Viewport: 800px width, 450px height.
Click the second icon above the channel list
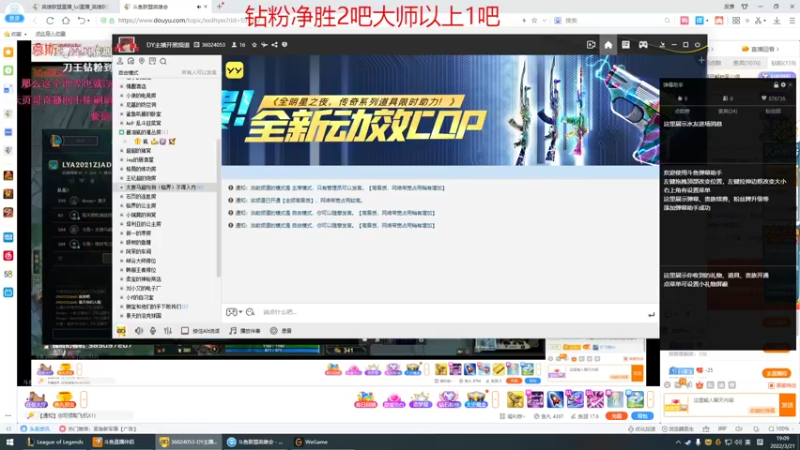[131, 61]
